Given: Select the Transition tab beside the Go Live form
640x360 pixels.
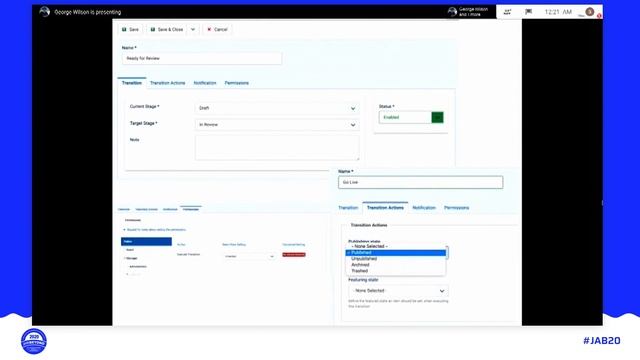Looking at the screenshot, I should coord(348,208).
